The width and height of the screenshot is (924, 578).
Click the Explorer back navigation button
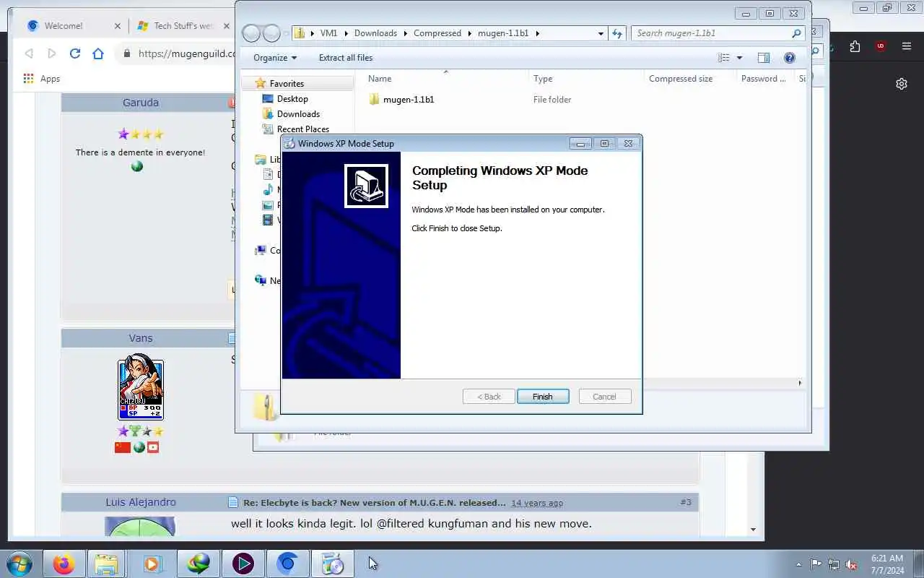[x=250, y=33]
